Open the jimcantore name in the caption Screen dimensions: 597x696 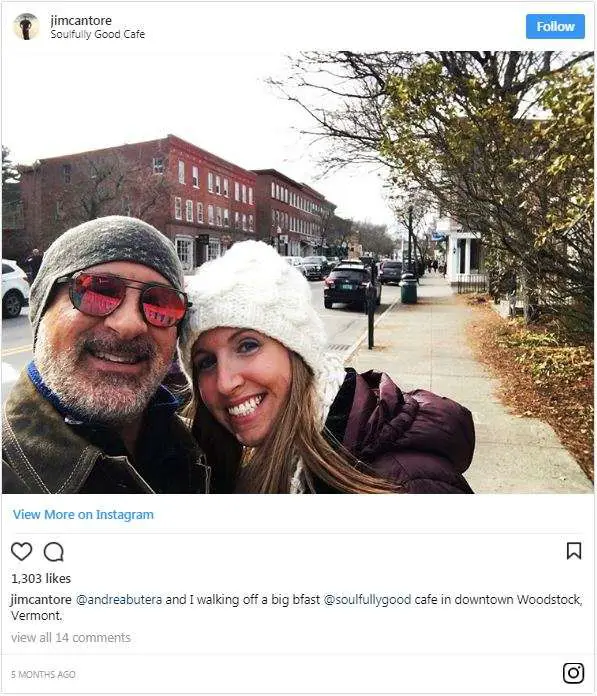(41, 600)
